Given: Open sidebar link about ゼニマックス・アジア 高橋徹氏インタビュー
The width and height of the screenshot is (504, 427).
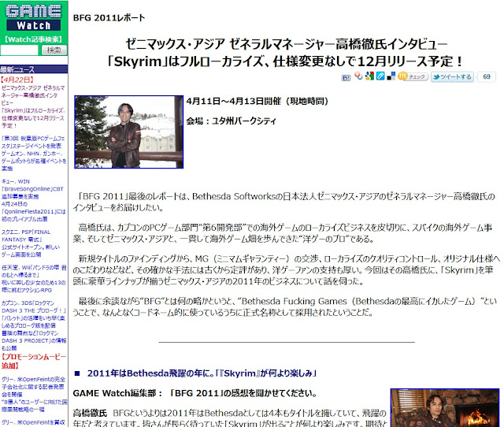Looking at the screenshot, I should tap(33, 106).
